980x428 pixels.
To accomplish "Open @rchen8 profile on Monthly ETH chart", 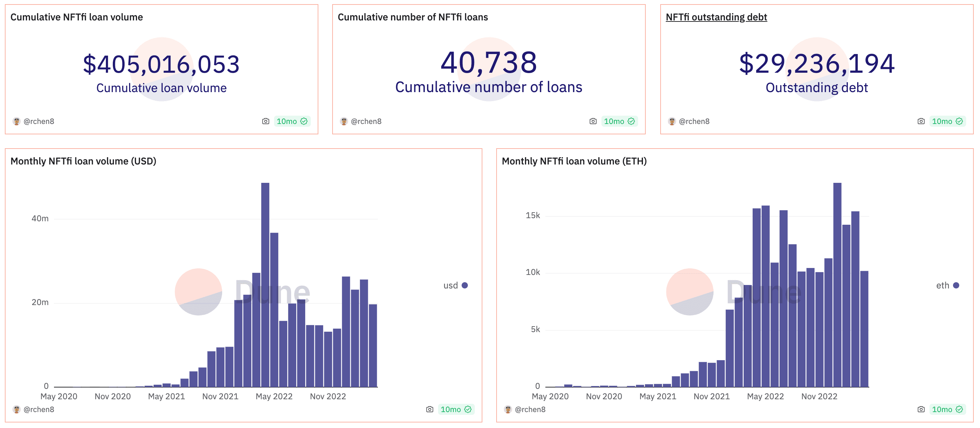I will tap(530, 409).
